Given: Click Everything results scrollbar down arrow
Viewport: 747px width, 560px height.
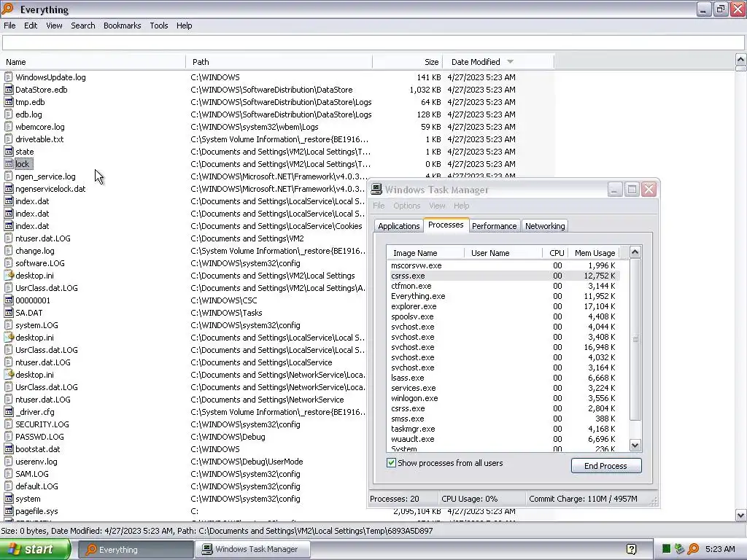Looking at the screenshot, I should tap(741, 515).
